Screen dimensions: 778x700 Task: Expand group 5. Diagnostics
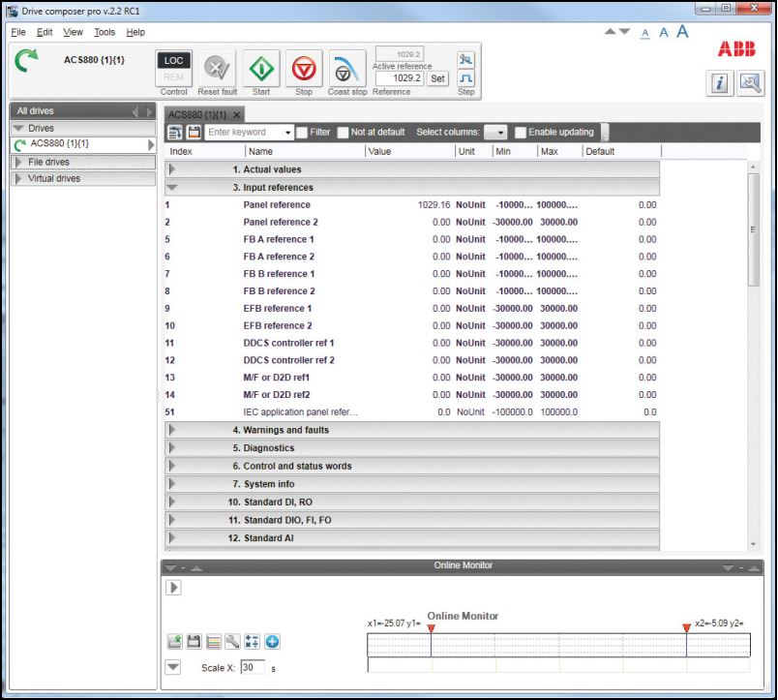171,448
